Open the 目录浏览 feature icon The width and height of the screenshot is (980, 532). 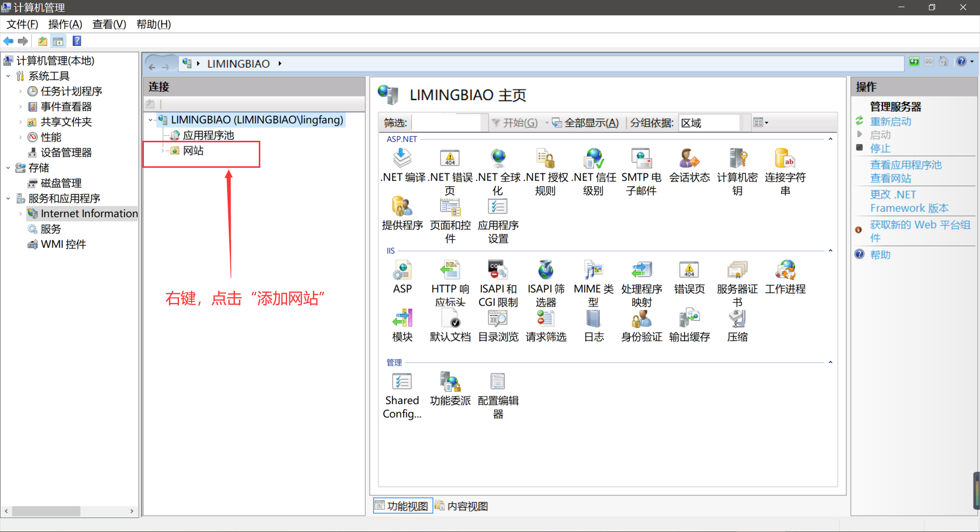[498, 318]
